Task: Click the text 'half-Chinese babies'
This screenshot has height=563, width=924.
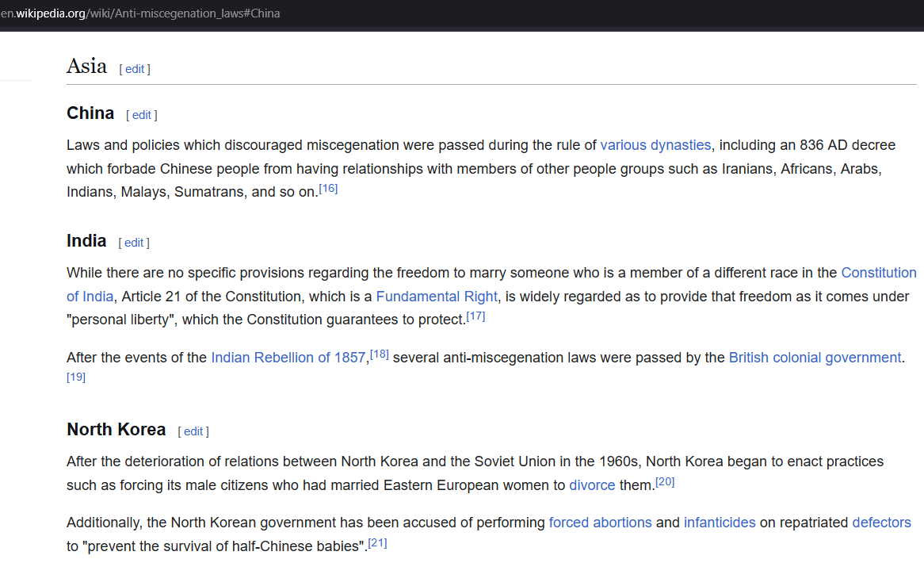Action: 296,546
